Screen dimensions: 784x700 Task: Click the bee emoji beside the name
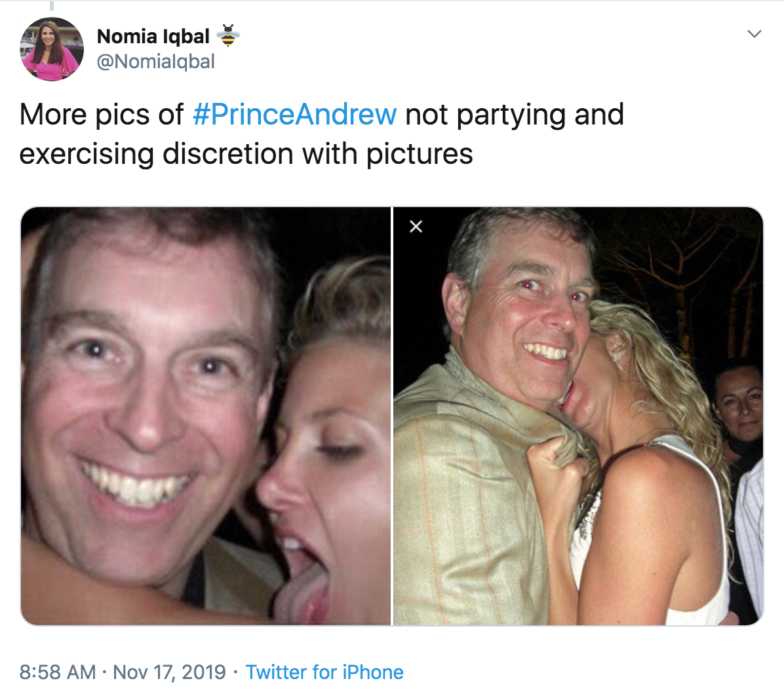pos(228,36)
